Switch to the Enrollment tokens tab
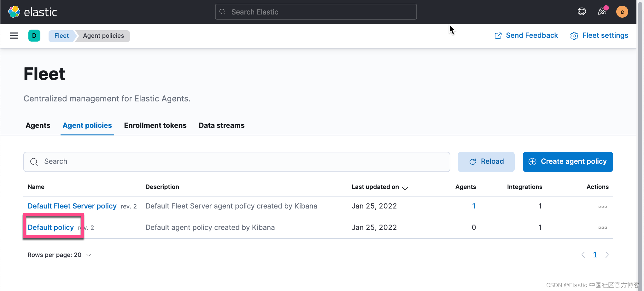 [x=155, y=125]
